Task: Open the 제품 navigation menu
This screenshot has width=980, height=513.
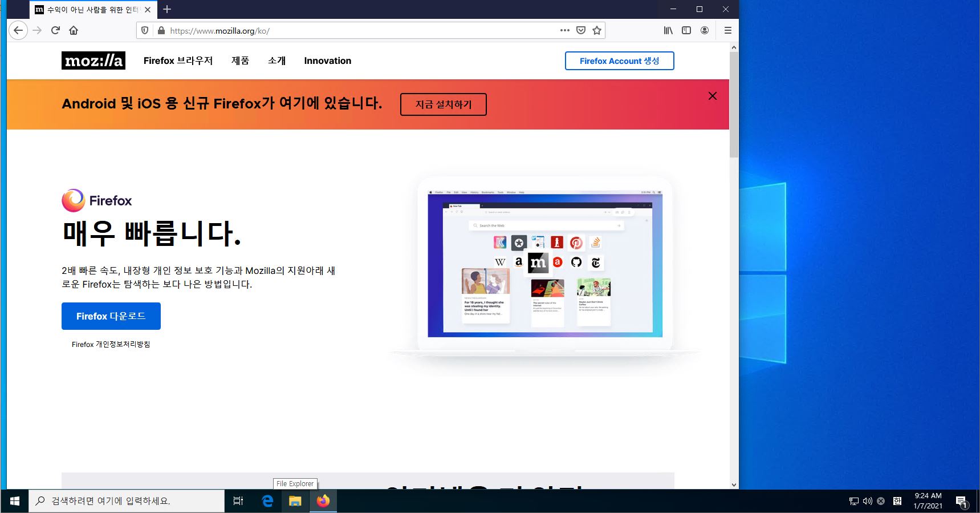Action: click(240, 60)
